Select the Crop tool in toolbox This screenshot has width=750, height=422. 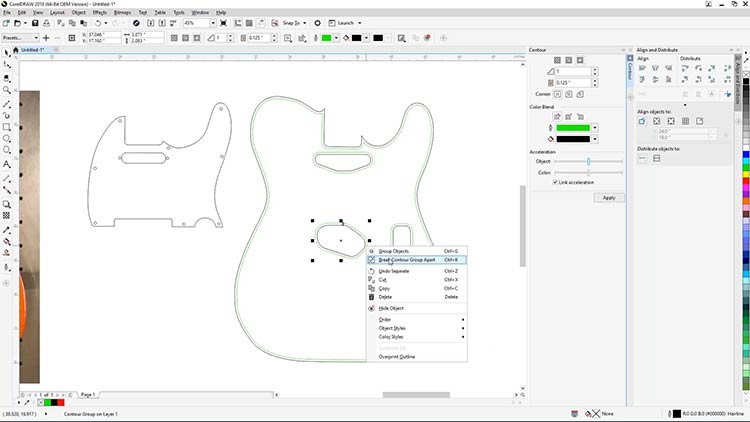pyautogui.click(x=6, y=78)
